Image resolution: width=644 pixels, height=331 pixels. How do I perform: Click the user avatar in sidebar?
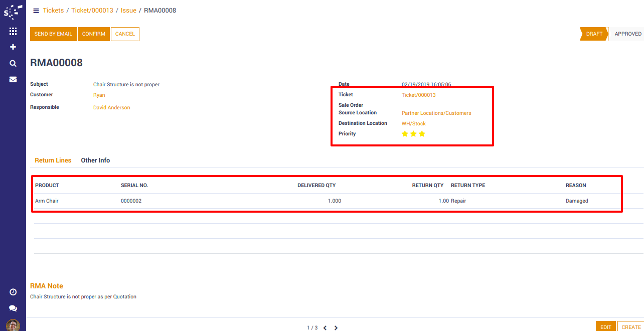(x=13, y=325)
